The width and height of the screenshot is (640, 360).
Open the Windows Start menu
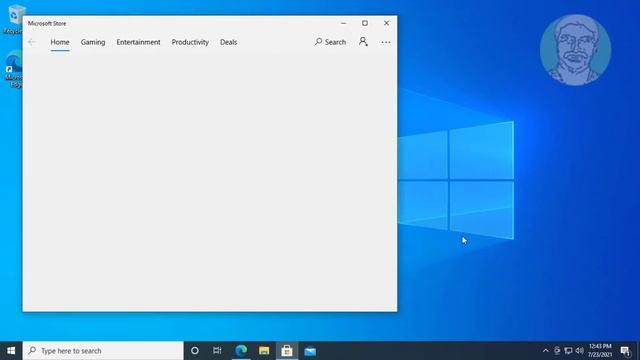(x=11, y=351)
